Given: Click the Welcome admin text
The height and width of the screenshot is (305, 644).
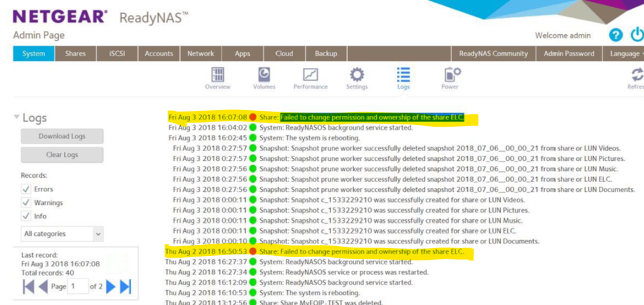Looking at the screenshot, I should (x=563, y=36).
